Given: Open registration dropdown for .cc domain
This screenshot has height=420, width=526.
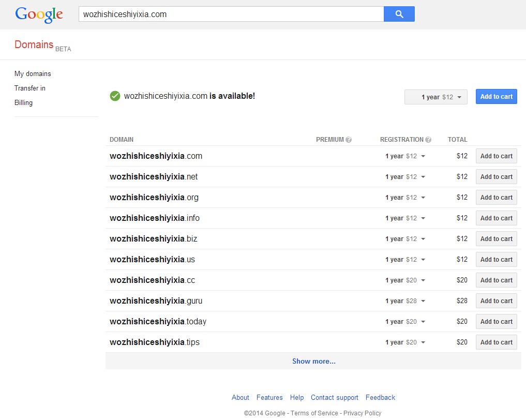Looking at the screenshot, I should [x=405, y=280].
